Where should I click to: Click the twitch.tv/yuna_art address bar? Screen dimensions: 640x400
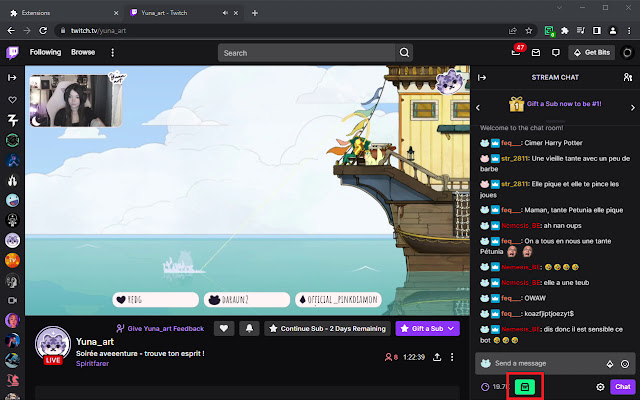(282, 31)
